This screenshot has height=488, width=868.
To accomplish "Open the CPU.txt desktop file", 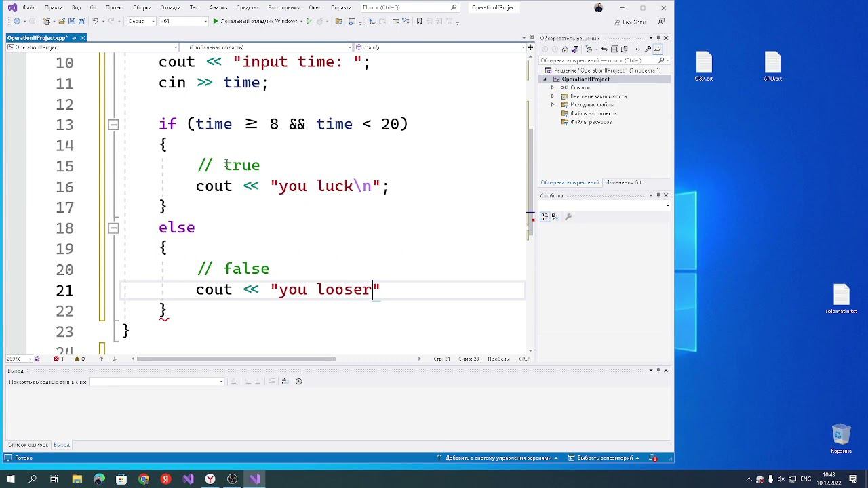I will click(772, 67).
